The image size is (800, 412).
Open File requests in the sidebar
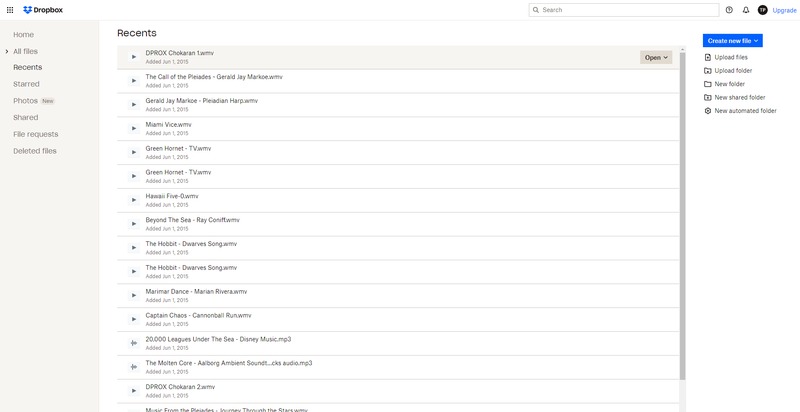(36, 134)
